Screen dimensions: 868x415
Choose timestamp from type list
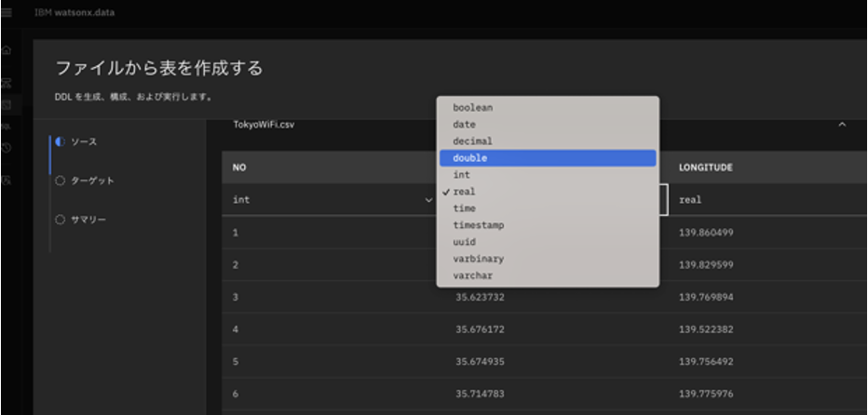[x=548, y=225]
